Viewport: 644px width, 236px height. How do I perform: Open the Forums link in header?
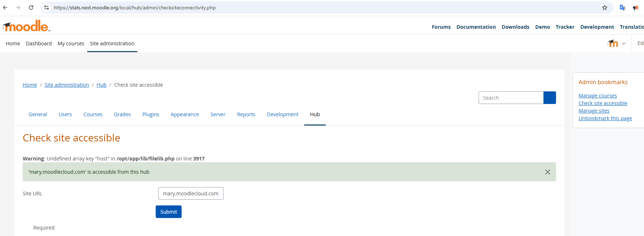tap(441, 27)
